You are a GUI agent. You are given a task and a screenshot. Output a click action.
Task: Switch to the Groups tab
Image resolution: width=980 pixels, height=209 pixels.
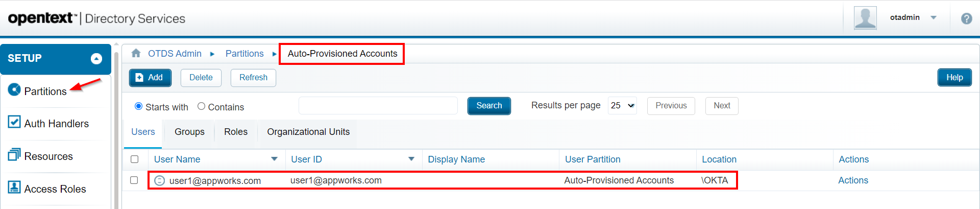(189, 132)
